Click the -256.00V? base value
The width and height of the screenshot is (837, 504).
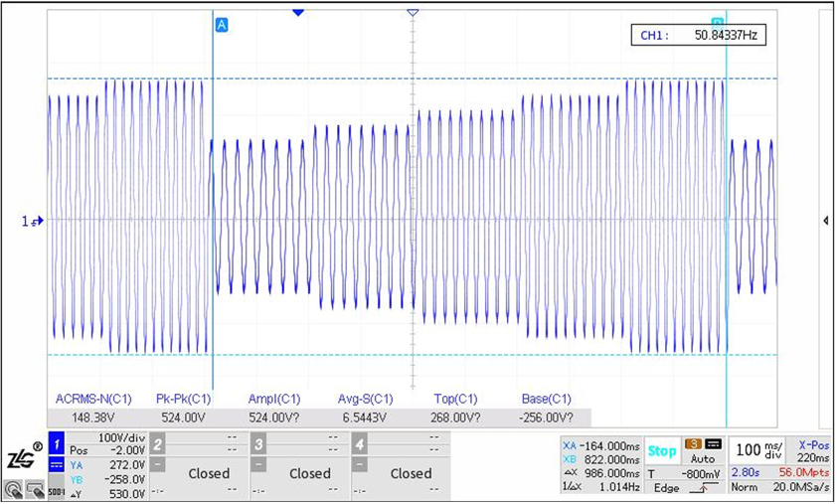click(546, 418)
